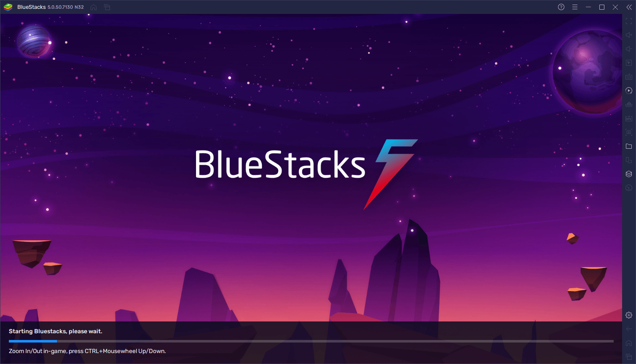Screen dimensions: 636x364
Task: Open the multi-instance manager layers icon
Action: [x=629, y=174]
